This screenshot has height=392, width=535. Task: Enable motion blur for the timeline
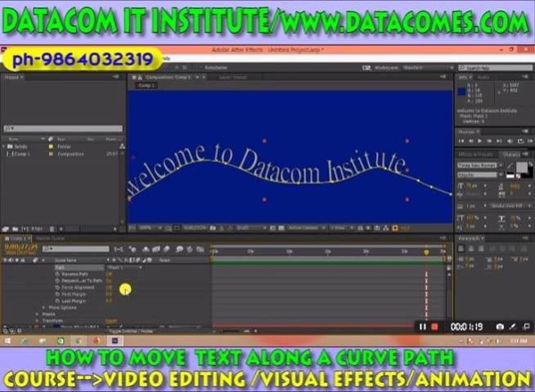click(x=167, y=250)
